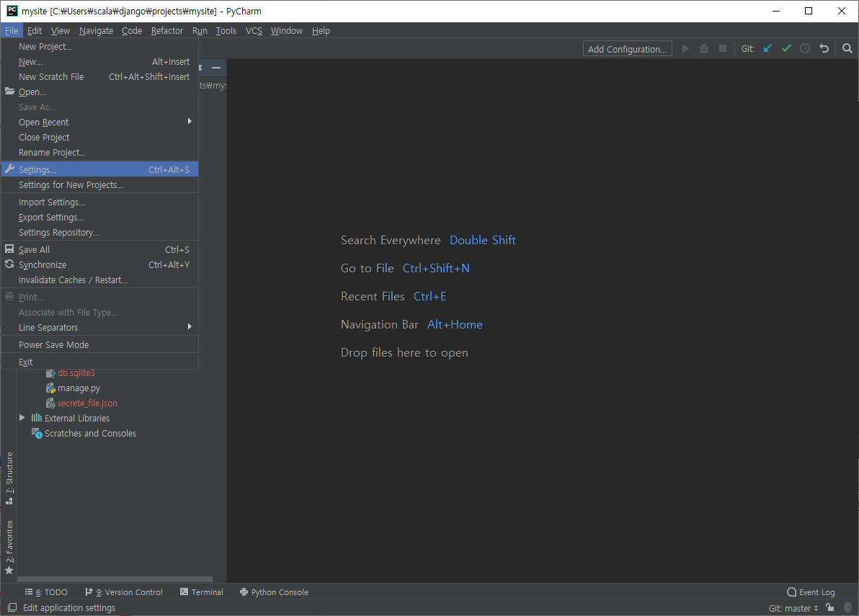Viewport: 859px width, 616px height.
Task: Choose Close Project menu entry
Action: pos(99,138)
